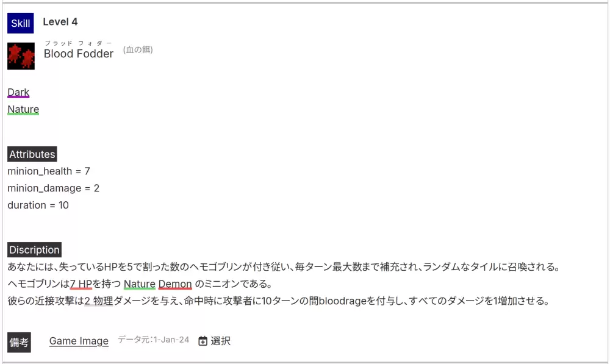This screenshot has width=610, height=364.
Task: Click the minion_health = 7 attribute
Action: click(x=49, y=171)
